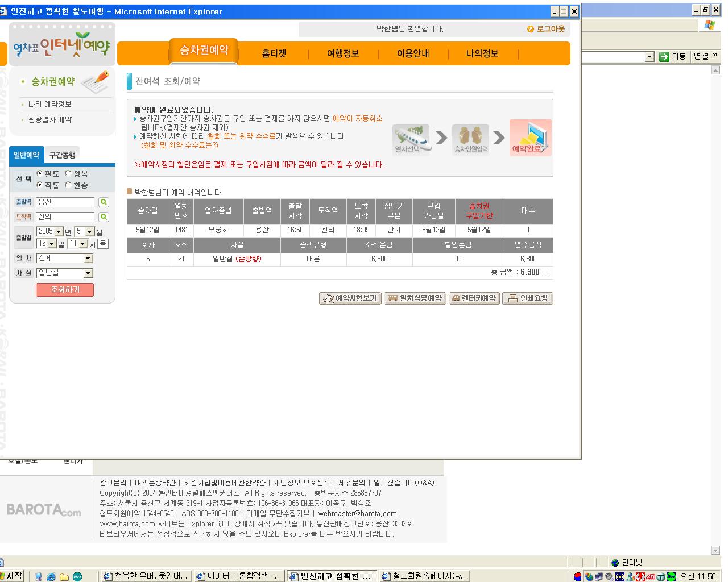
Task: Click the departure station search magnifier icon
Action: pyautogui.click(x=103, y=202)
